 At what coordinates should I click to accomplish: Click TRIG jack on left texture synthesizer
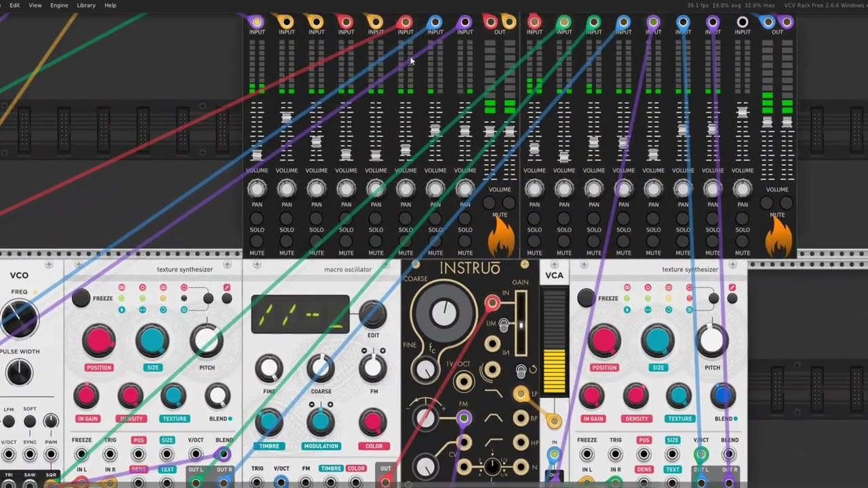tap(110, 454)
